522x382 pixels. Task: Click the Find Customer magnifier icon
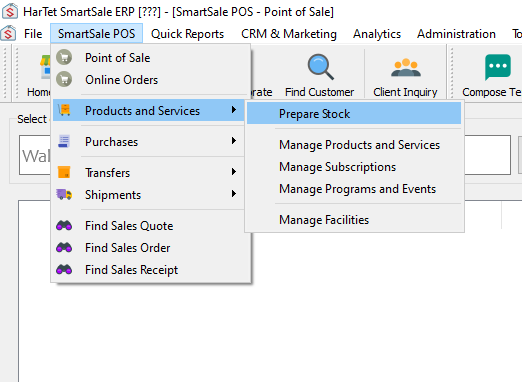pyautogui.click(x=320, y=67)
